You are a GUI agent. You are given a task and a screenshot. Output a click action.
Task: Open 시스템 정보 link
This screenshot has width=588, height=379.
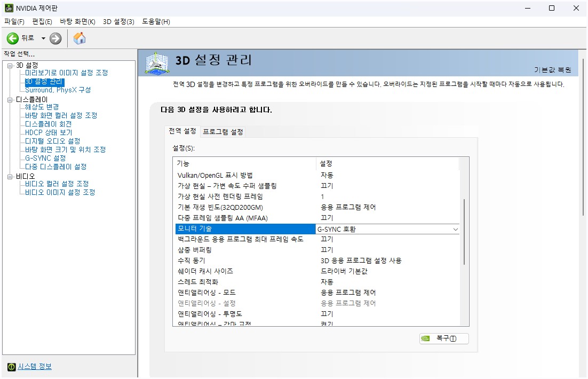click(x=35, y=367)
